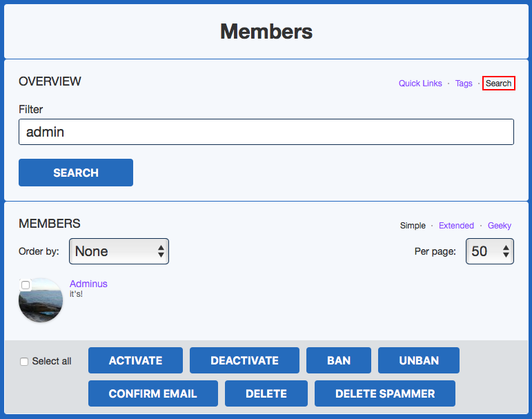Screen dimensions: 532x419
Task: Switch to the Quick Links tab
Action: pos(420,84)
